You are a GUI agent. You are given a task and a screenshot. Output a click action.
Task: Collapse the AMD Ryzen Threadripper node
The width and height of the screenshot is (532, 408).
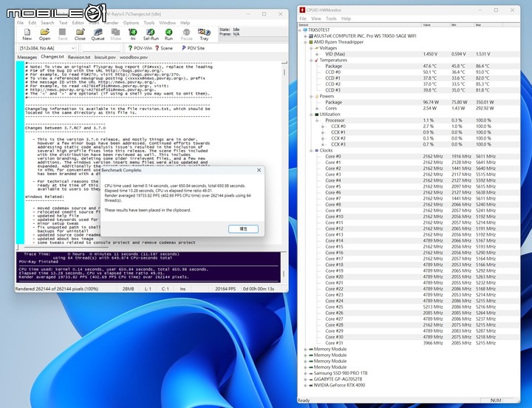click(x=306, y=42)
